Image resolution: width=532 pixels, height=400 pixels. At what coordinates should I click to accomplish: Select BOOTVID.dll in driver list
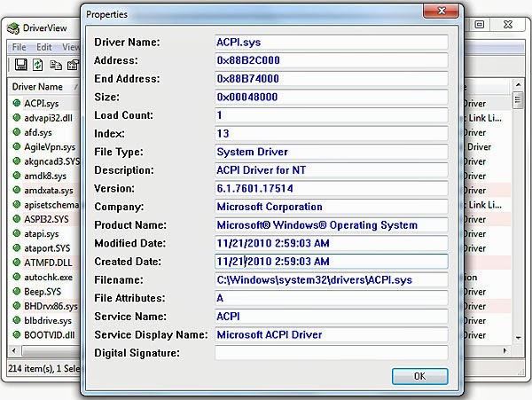pyautogui.click(x=50, y=335)
